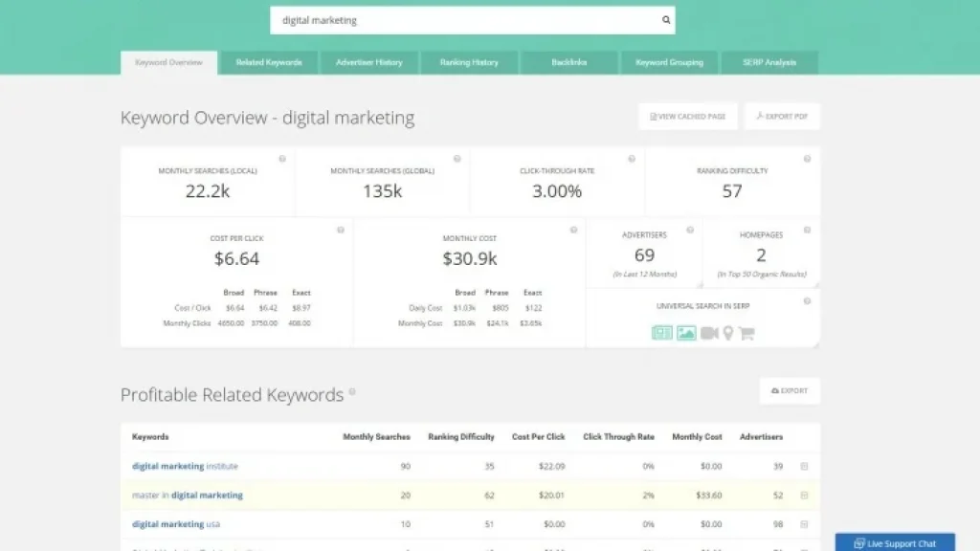Click the shopping cart icon in Universal Search

pos(746,333)
